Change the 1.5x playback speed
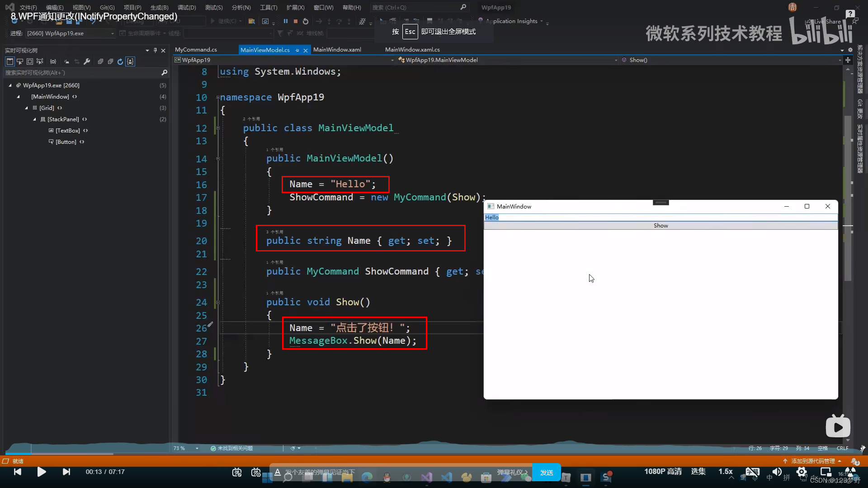This screenshot has width=868, height=488. [725, 472]
